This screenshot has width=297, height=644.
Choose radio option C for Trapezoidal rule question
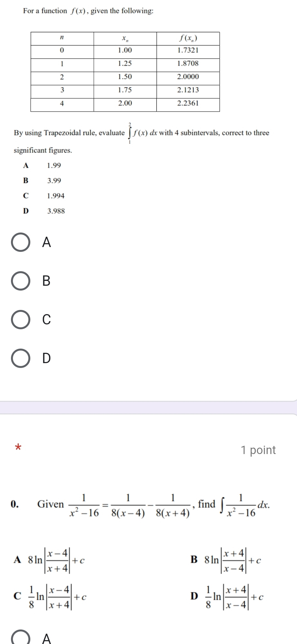(21, 319)
